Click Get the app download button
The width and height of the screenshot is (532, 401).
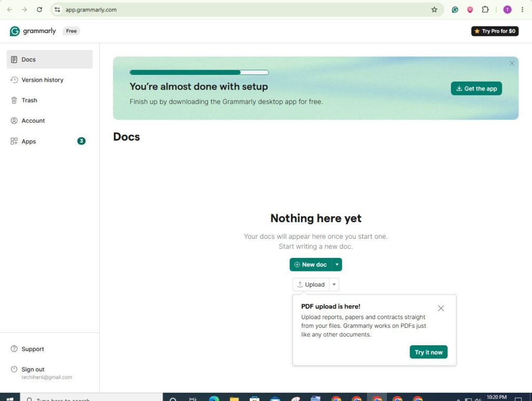point(476,88)
